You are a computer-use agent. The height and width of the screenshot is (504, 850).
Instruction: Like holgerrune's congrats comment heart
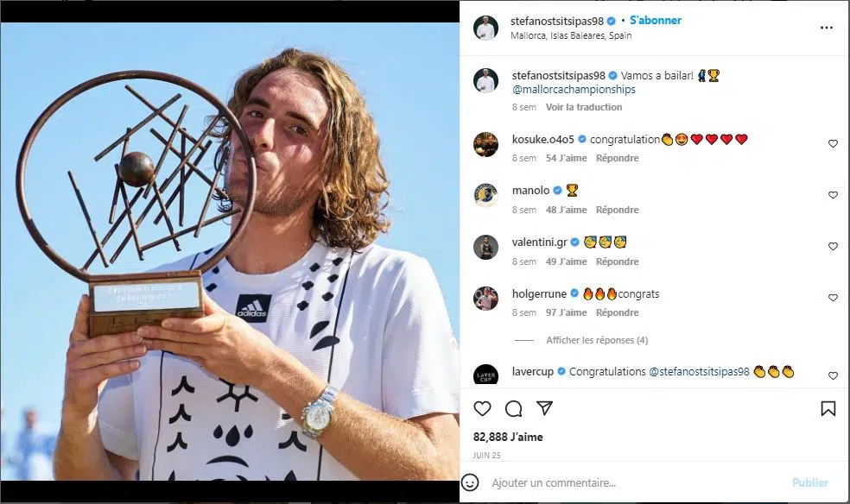point(833,298)
